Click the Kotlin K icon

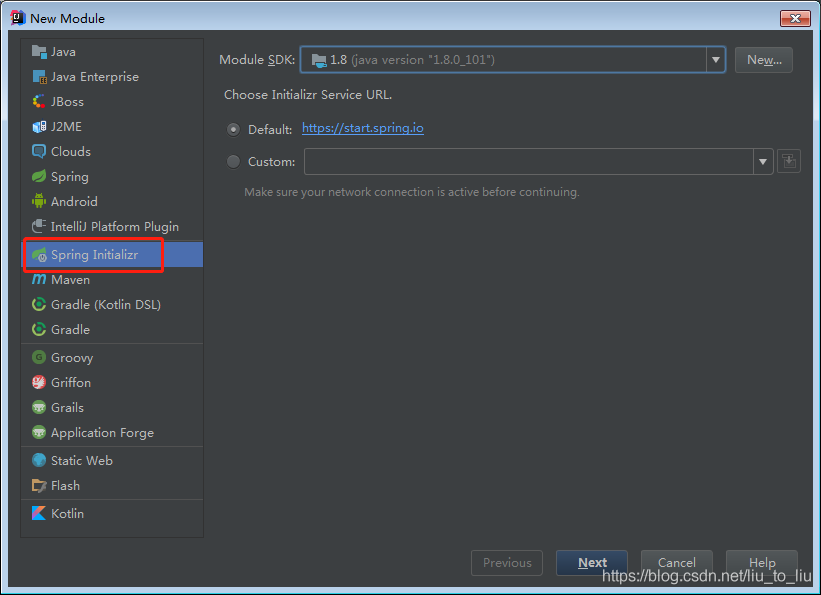point(39,513)
